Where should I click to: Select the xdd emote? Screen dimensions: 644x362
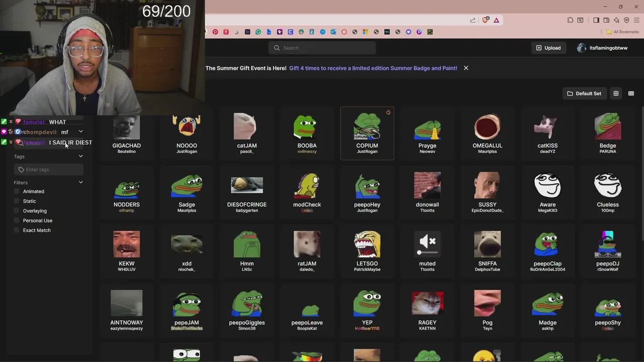(187, 251)
